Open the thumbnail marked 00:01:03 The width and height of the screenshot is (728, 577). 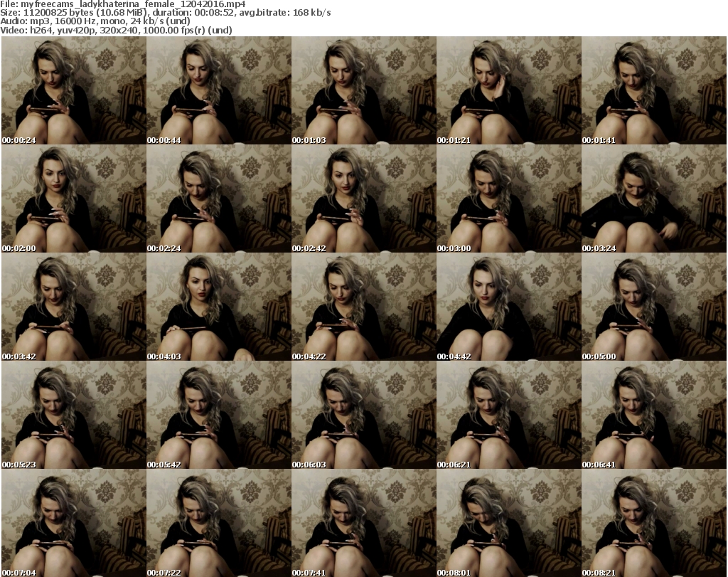(363, 90)
